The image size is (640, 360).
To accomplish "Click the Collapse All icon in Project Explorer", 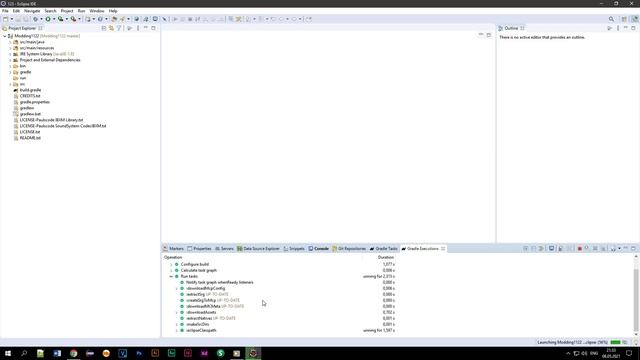I will (104, 28).
